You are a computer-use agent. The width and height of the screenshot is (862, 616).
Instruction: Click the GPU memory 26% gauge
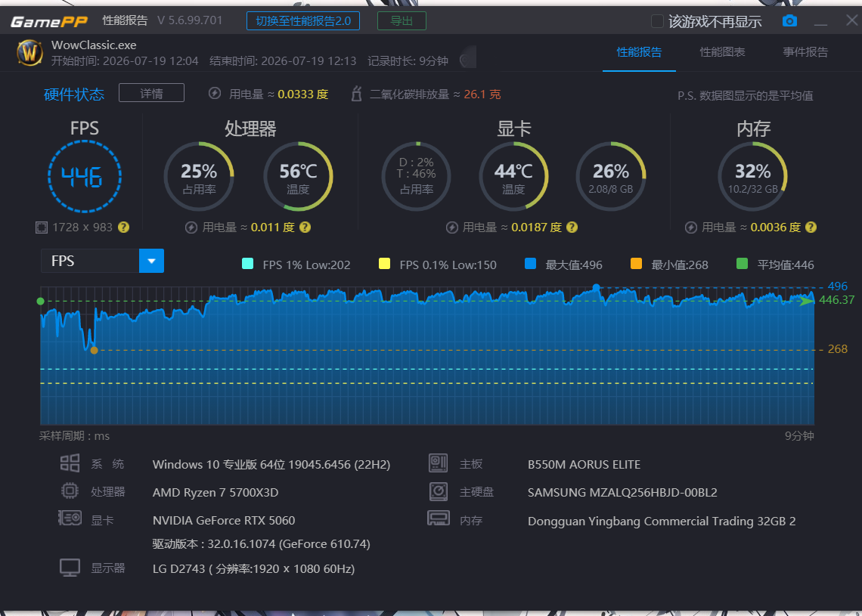coord(611,176)
